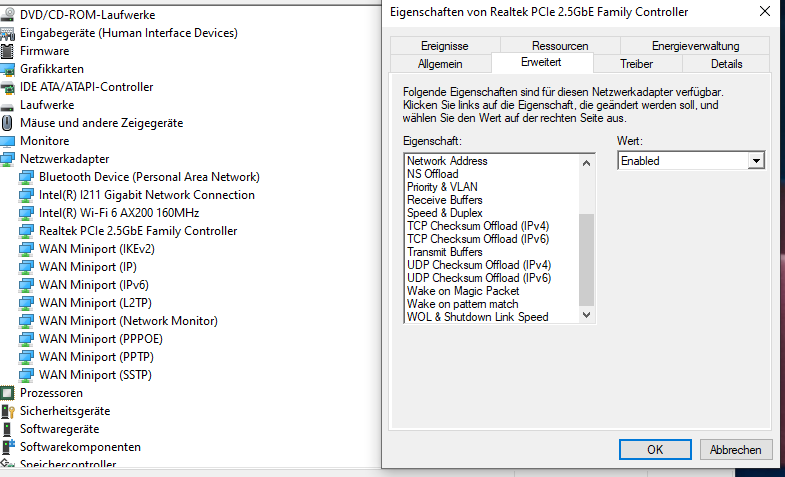The image size is (785, 477).
Task: Click the Eingabegeräte (Human Interface Devices) icon
Action: [x=7, y=33]
